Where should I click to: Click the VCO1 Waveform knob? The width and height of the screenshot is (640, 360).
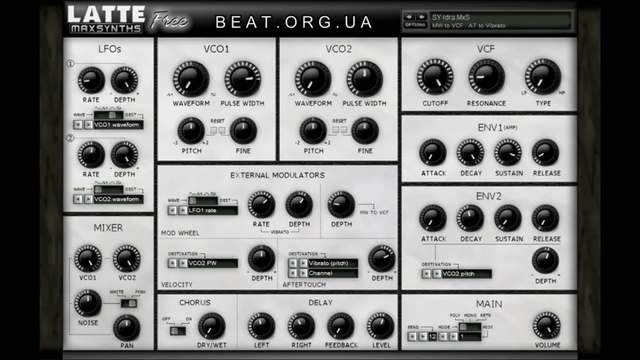tap(191, 79)
